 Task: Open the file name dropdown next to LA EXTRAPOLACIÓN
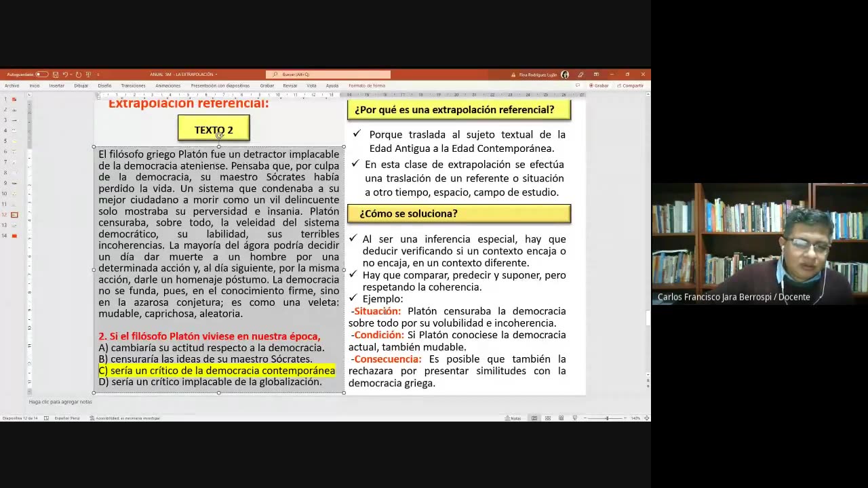tap(216, 75)
